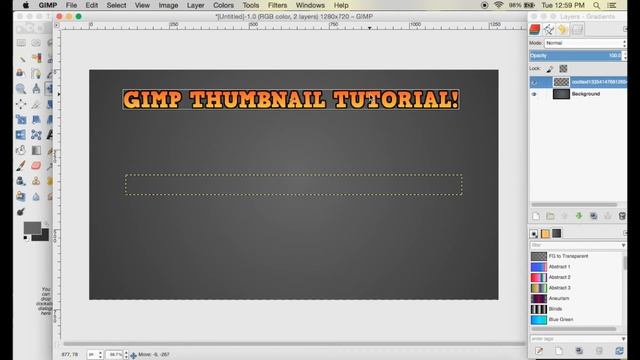Select the Paths tool

[x=36, y=73]
